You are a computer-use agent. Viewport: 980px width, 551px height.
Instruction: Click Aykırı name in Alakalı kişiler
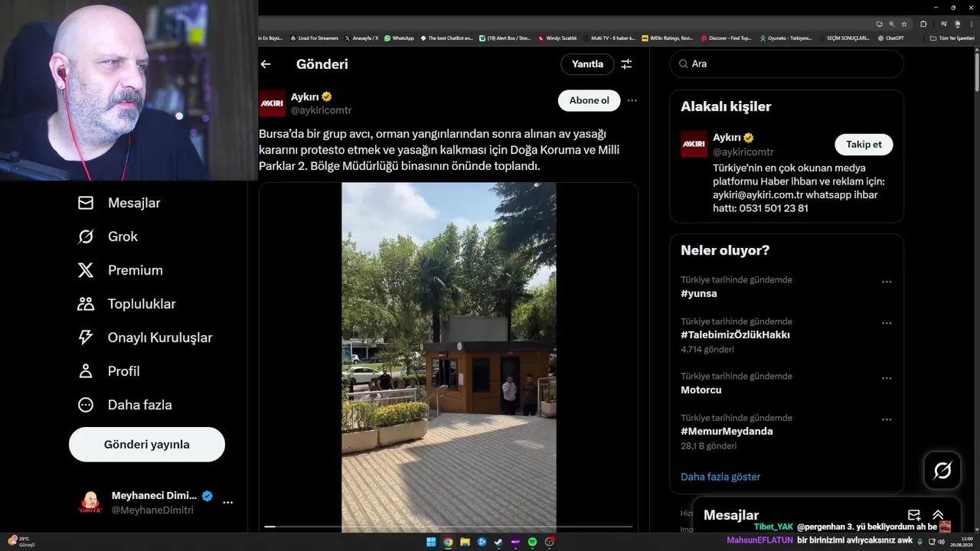click(727, 138)
